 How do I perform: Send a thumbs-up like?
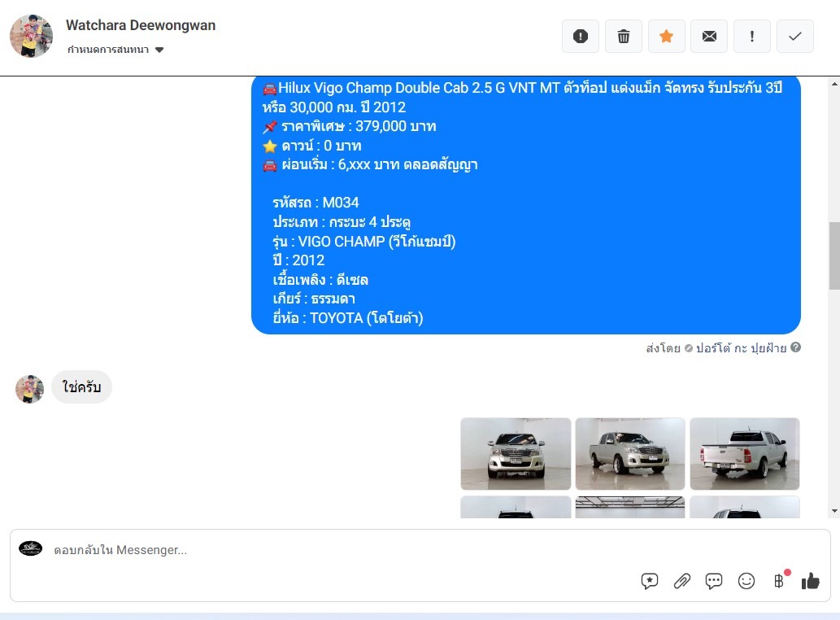coord(811,581)
